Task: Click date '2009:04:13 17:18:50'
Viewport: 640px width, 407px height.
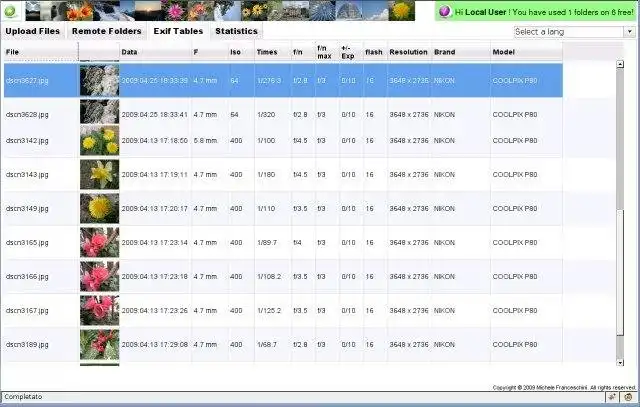Action: click(155, 140)
